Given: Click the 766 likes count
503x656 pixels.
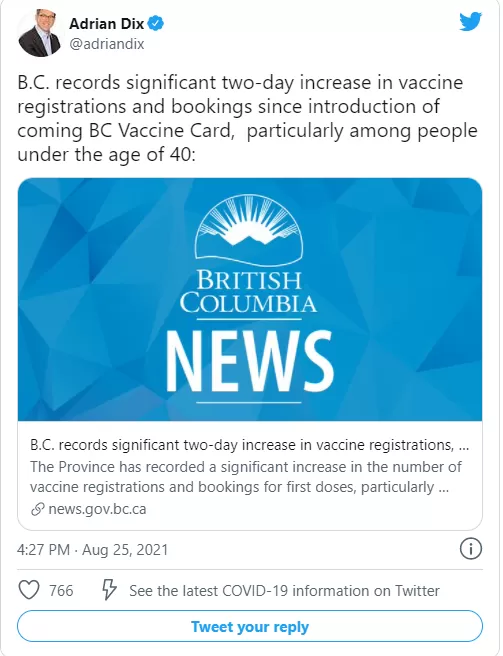Looking at the screenshot, I should (x=61, y=591).
